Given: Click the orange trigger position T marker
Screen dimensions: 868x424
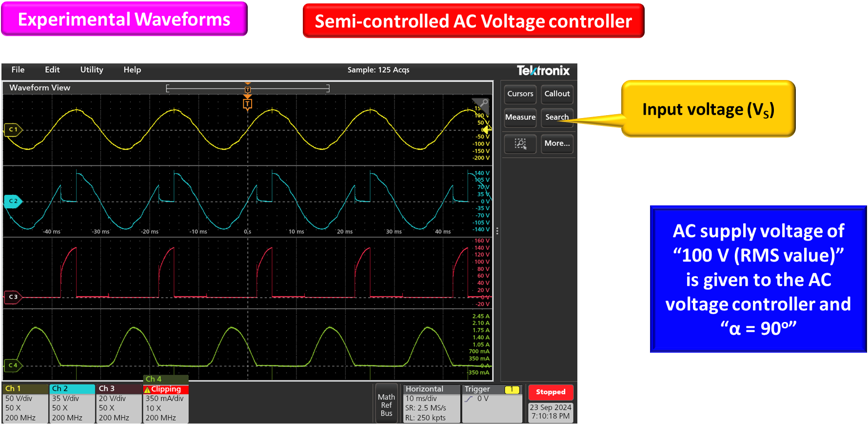Looking at the screenshot, I should (248, 104).
